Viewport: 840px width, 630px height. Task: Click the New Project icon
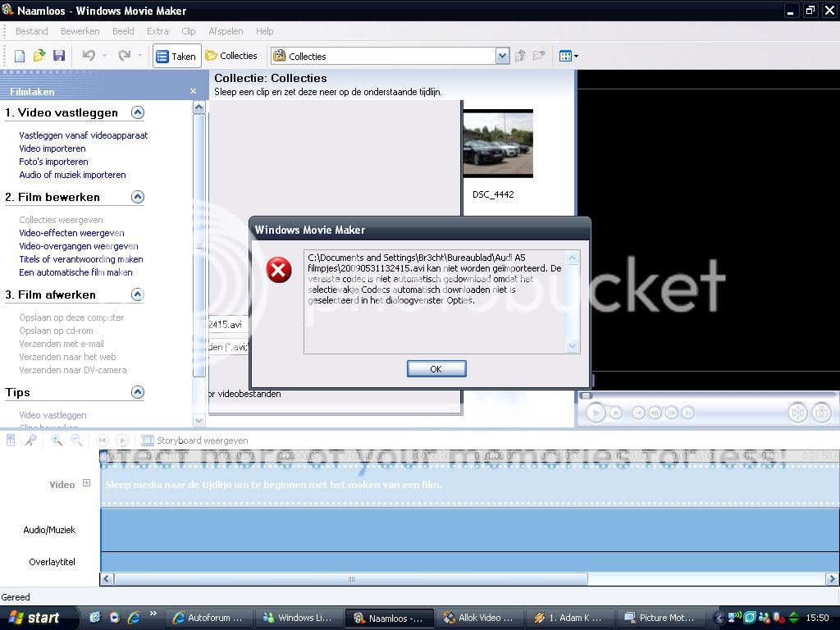(20, 56)
